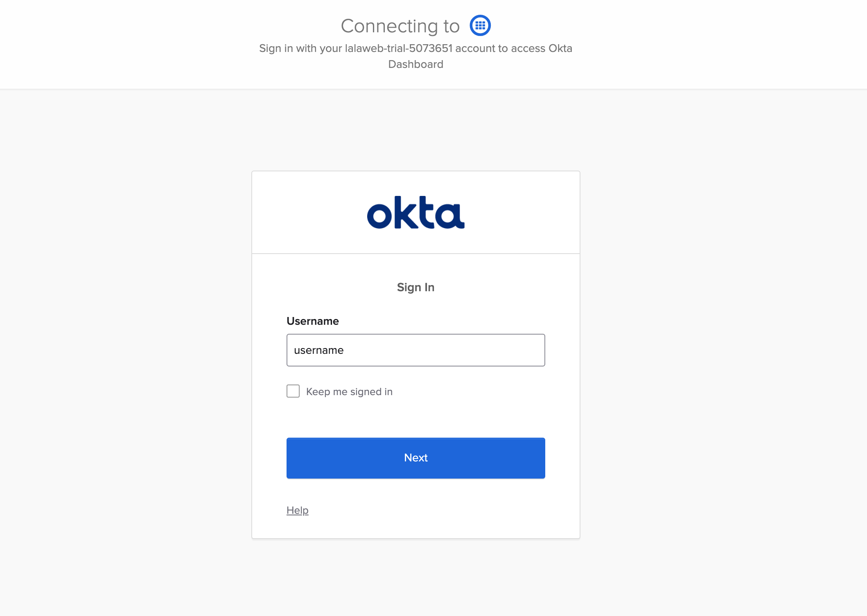
Task: Click the 'Sign In' heading
Action: pyautogui.click(x=415, y=287)
